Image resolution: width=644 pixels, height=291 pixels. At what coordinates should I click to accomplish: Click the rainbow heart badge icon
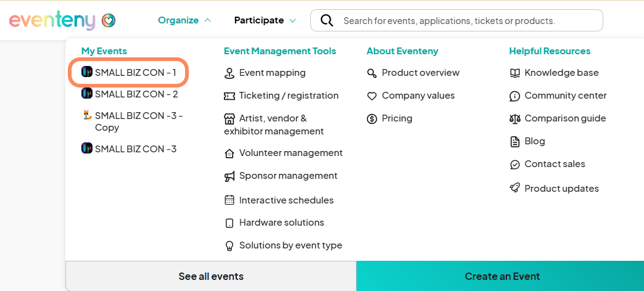(x=109, y=20)
